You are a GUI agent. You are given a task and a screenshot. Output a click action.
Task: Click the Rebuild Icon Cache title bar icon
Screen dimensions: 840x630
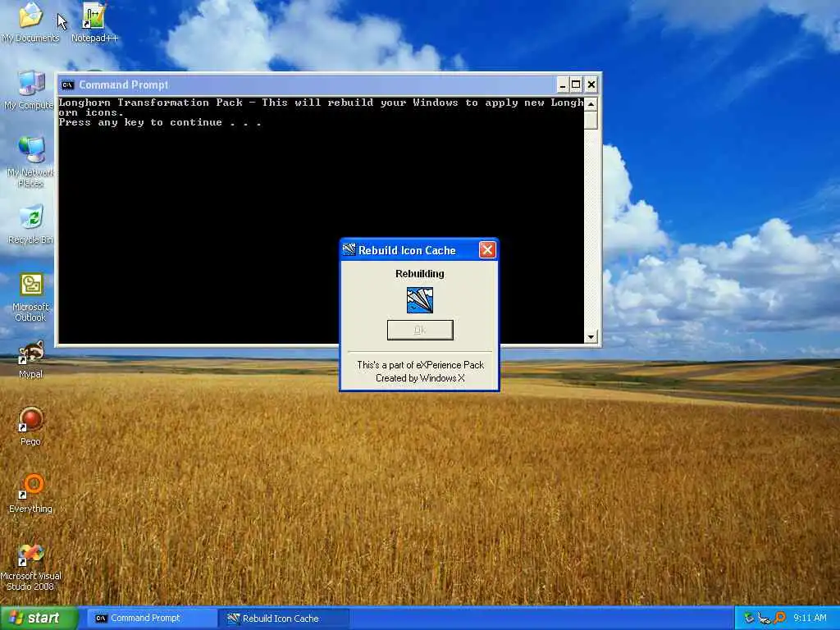click(x=349, y=249)
